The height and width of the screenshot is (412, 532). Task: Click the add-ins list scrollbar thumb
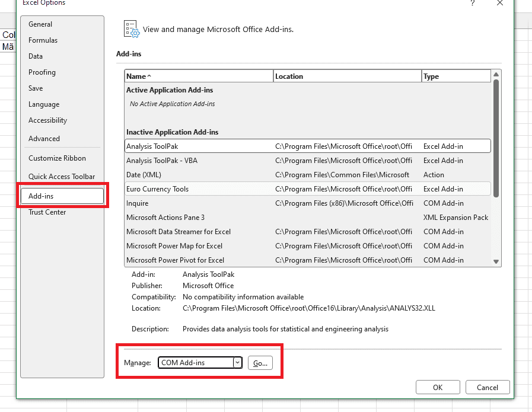point(496,138)
